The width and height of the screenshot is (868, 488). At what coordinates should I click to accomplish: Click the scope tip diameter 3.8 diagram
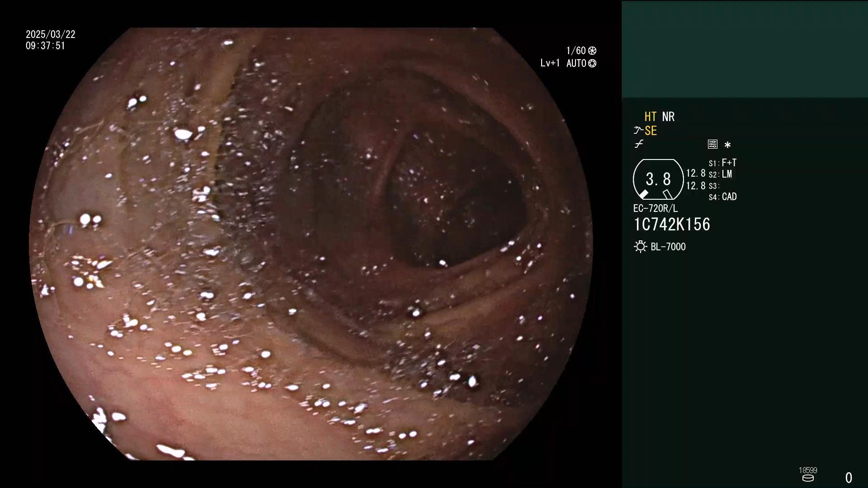click(x=658, y=179)
